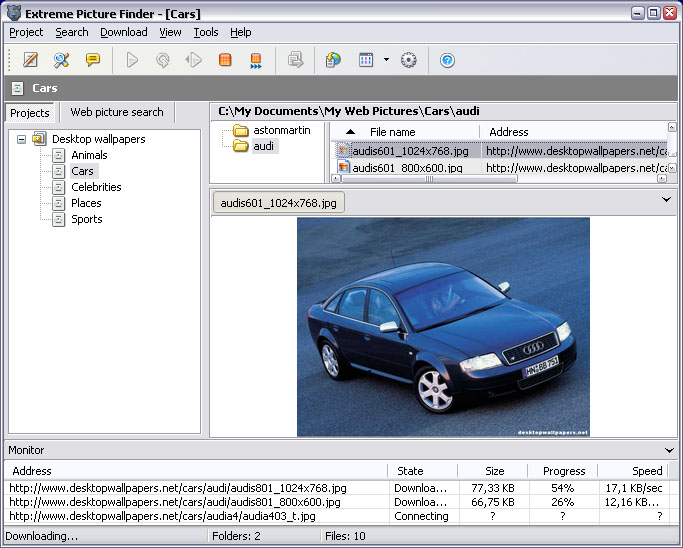683x548 pixels.
Task: Click the Sports project icon
Action: coord(58,220)
